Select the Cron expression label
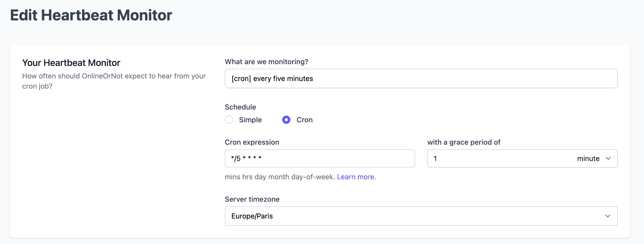The width and height of the screenshot is (644, 244). [x=252, y=142]
